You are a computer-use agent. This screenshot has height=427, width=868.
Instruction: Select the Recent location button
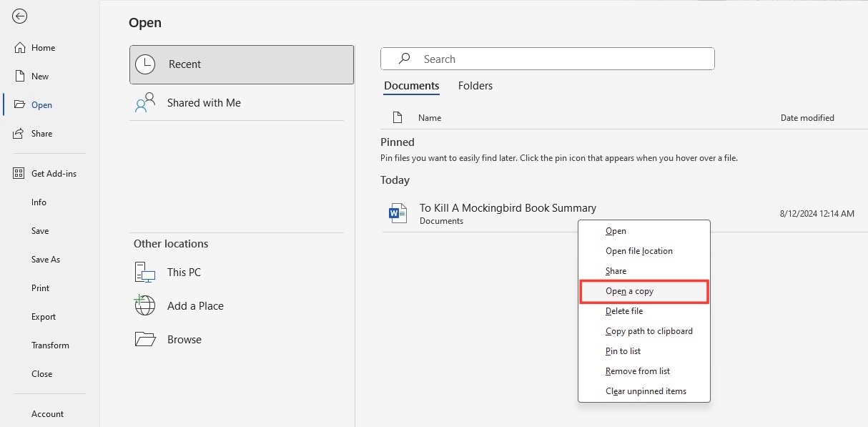[242, 64]
